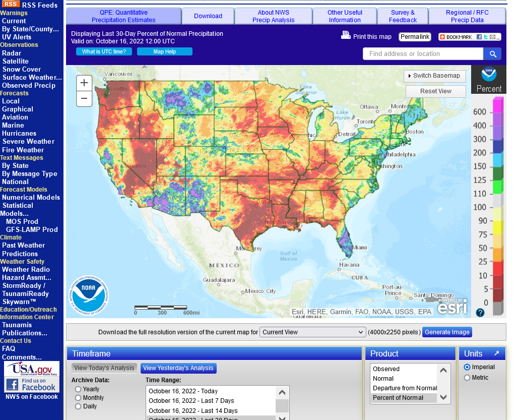Image resolution: width=518 pixels, height=420 pixels.
Task: Select the Departure from Normal product
Action: pyautogui.click(x=404, y=388)
